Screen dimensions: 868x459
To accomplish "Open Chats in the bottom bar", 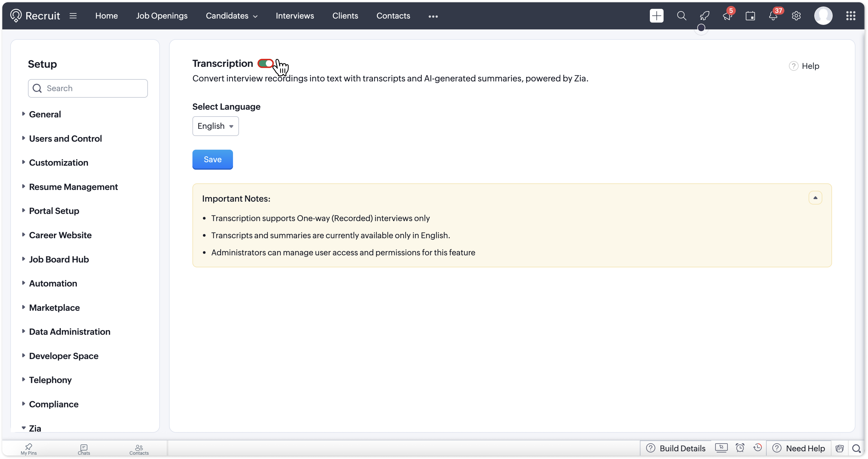I will coord(84,449).
